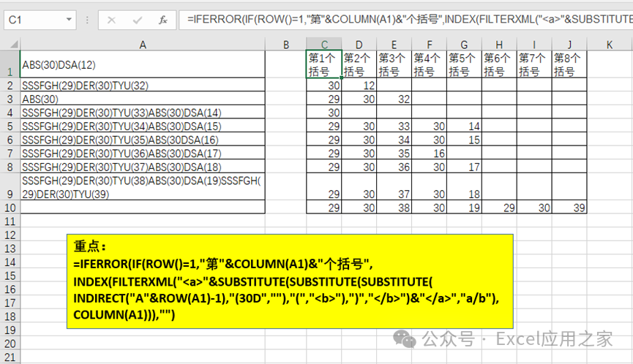Click cell E7 with value 35
The height and width of the screenshot is (364, 633).
tap(394, 153)
